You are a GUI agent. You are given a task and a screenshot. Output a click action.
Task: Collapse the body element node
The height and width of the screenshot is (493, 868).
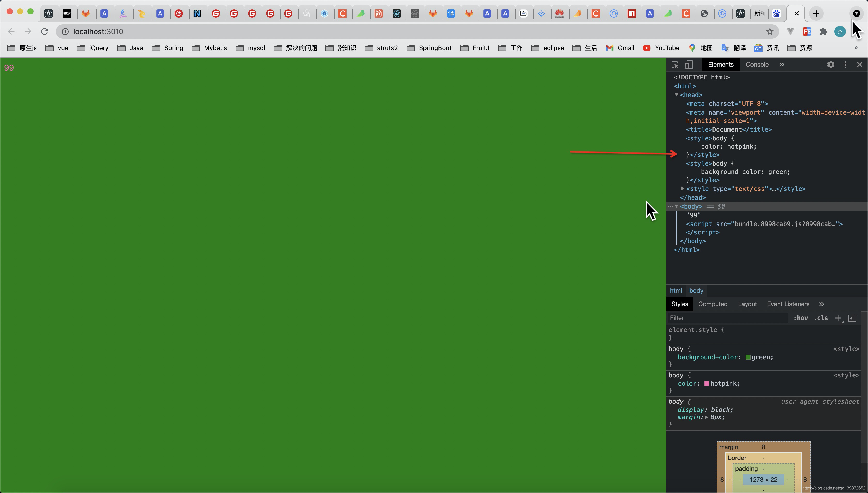click(x=676, y=206)
